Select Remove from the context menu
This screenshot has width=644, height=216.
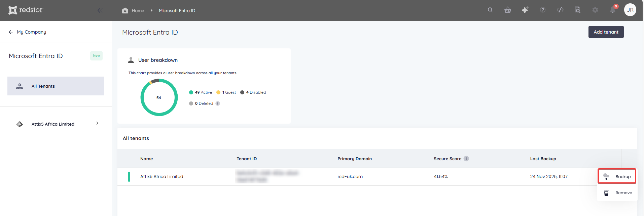617,193
